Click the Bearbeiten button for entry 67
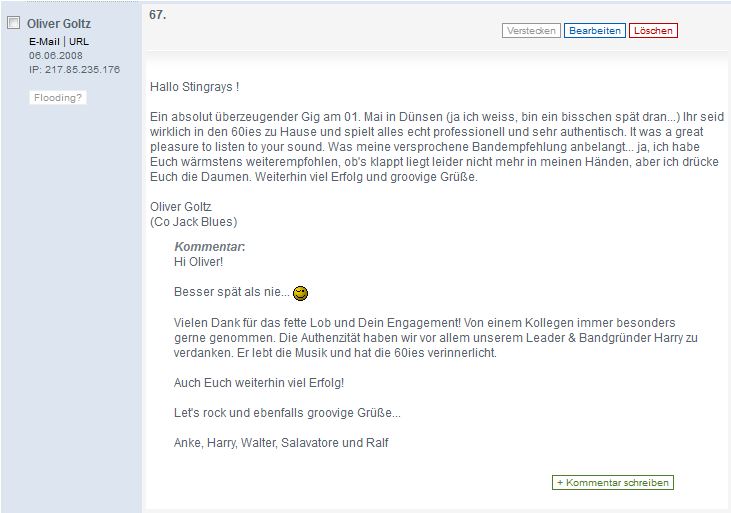This screenshot has height=513, width=731. [595, 31]
